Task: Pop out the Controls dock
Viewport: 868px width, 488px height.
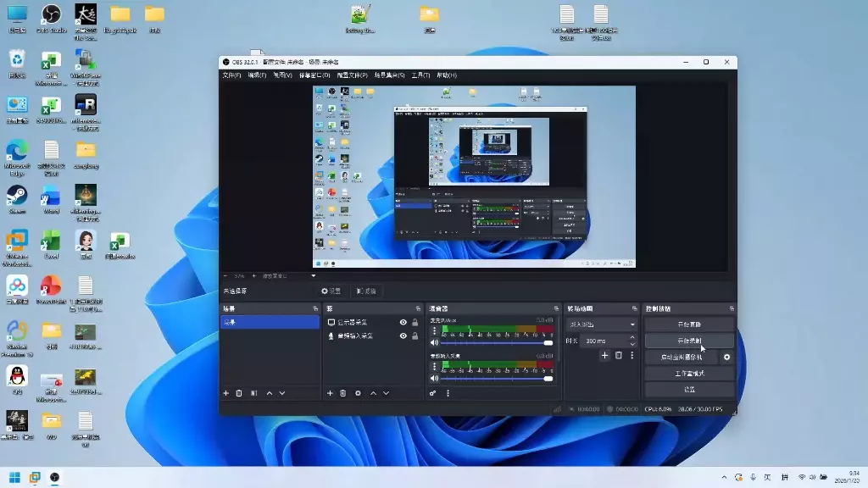Action: [x=732, y=308]
